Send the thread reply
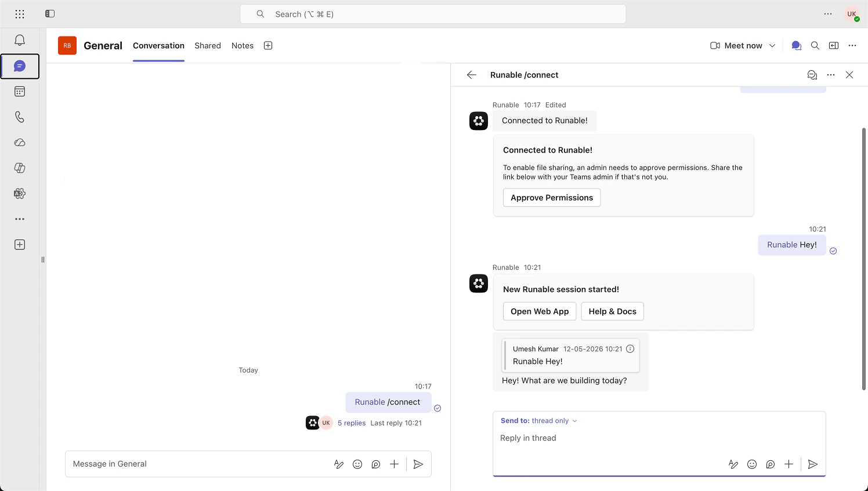Viewport: 868px width, 491px height. [x=813, y=464]
